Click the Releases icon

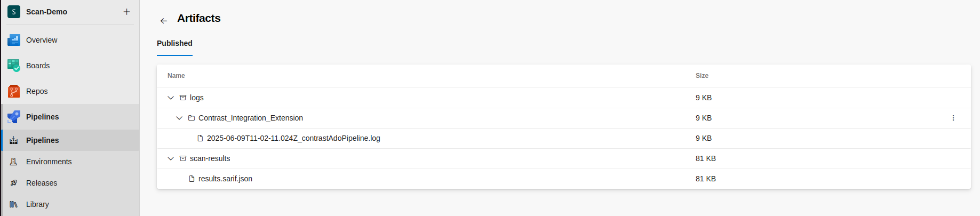[x=14, y=183]
